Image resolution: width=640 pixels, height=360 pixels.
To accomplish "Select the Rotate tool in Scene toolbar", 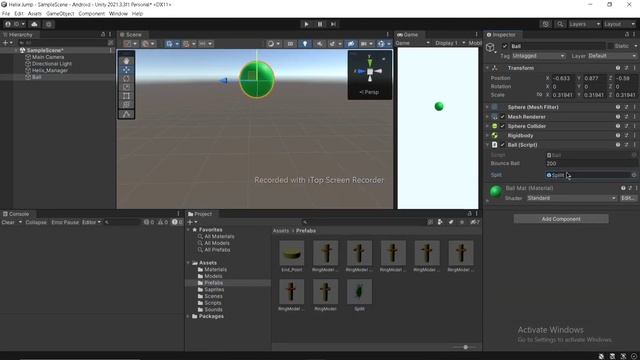I will click(126, 78).
